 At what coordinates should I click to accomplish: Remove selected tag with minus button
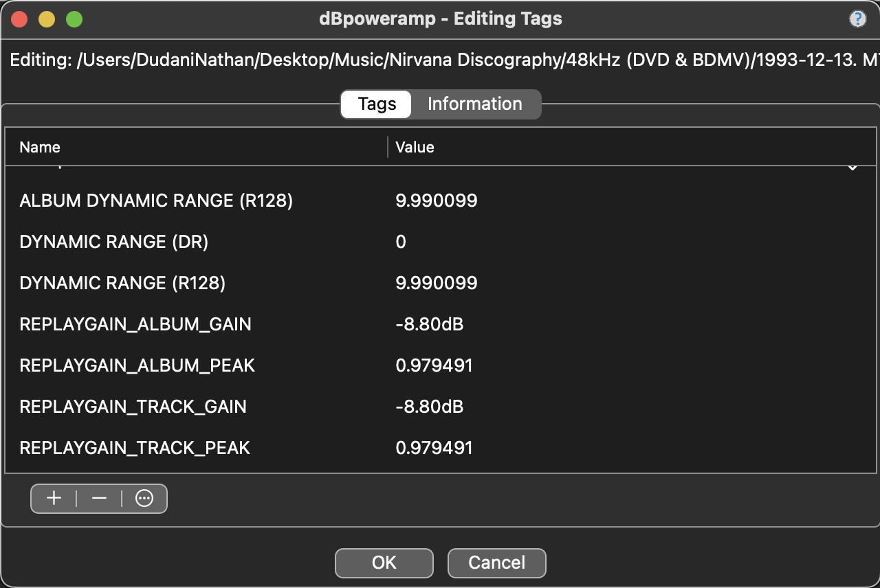coord(99,499)
